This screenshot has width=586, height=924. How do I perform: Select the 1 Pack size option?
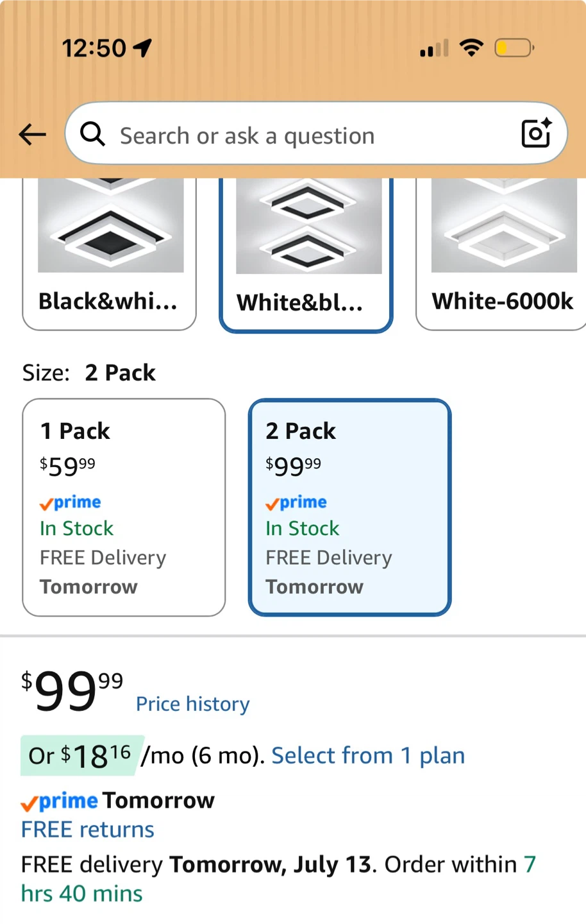(x=124, y=508)
